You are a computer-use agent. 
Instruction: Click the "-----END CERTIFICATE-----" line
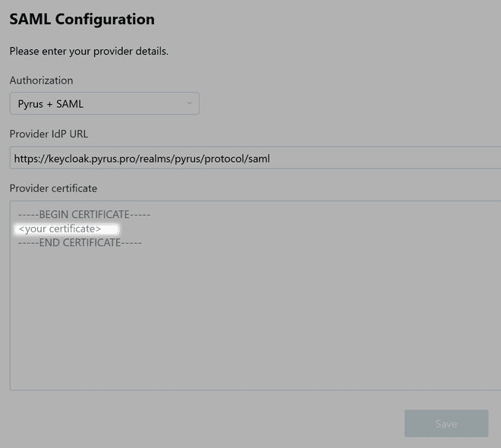pyautogui.click(x=80, y=243)
